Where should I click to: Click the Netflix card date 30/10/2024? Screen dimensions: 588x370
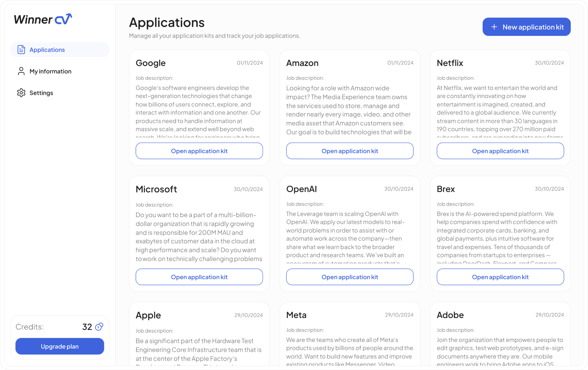click(549, 63)
